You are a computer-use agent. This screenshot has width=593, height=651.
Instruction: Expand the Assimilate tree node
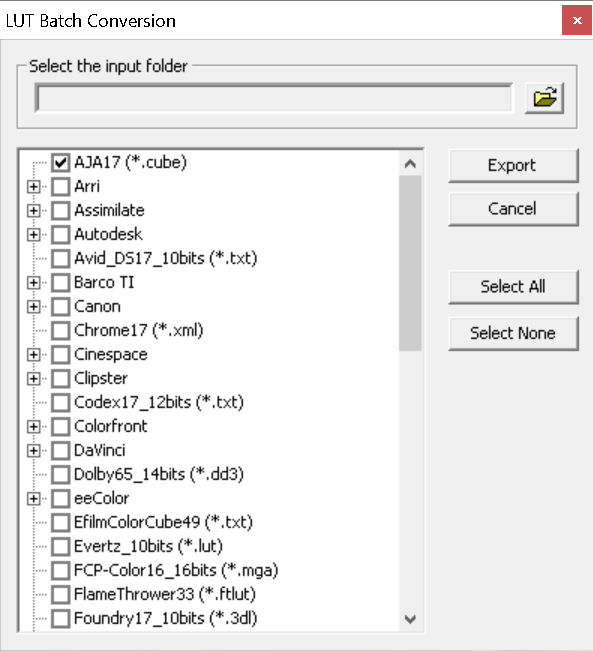coord(34,210)
